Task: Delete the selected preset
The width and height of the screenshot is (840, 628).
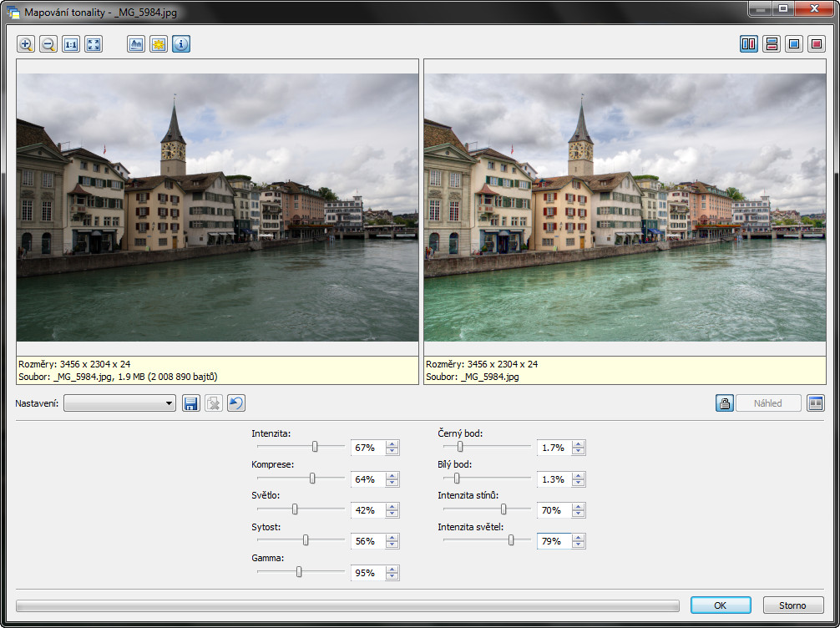Action: (213, 403)
